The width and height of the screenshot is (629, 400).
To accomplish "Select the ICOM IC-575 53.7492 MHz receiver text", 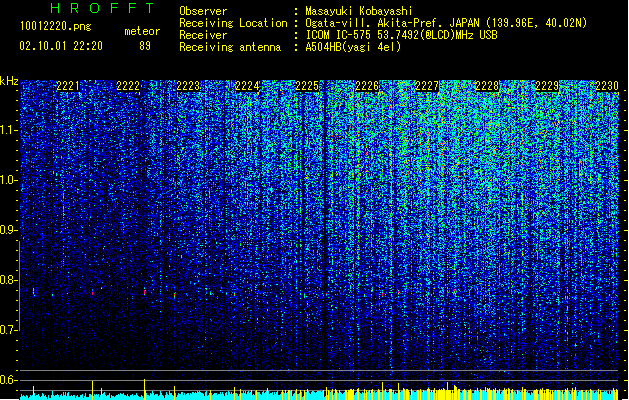I will point(401,35).
